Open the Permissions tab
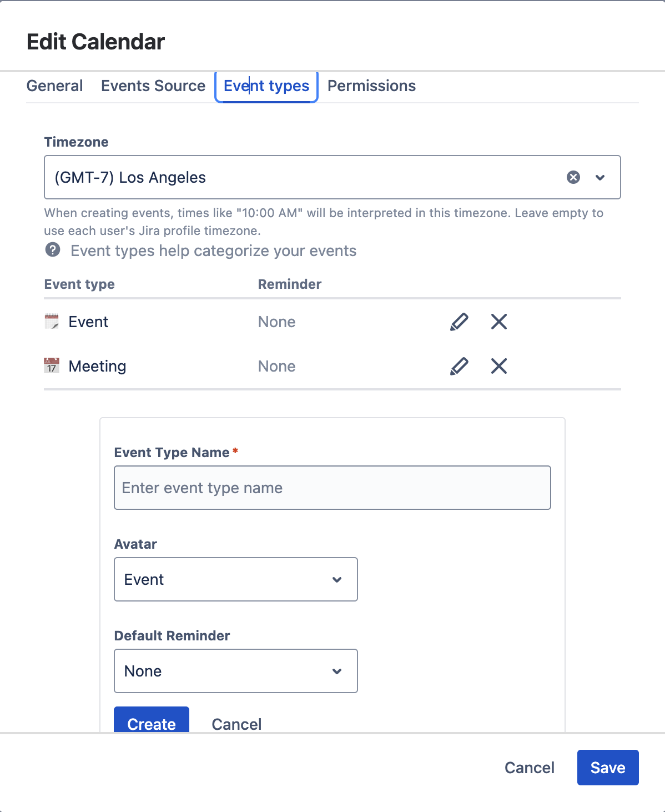665x812 pixels. [371, 86]
